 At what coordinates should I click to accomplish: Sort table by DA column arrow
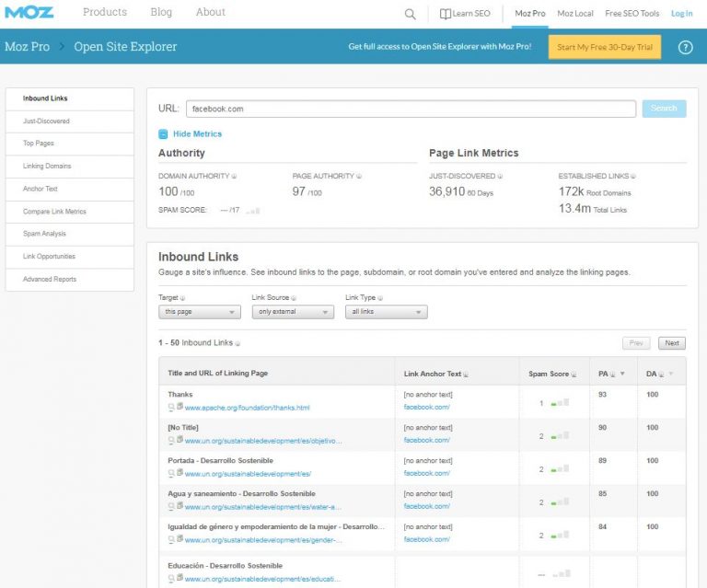pyautogui.click(x=670, y=374)
